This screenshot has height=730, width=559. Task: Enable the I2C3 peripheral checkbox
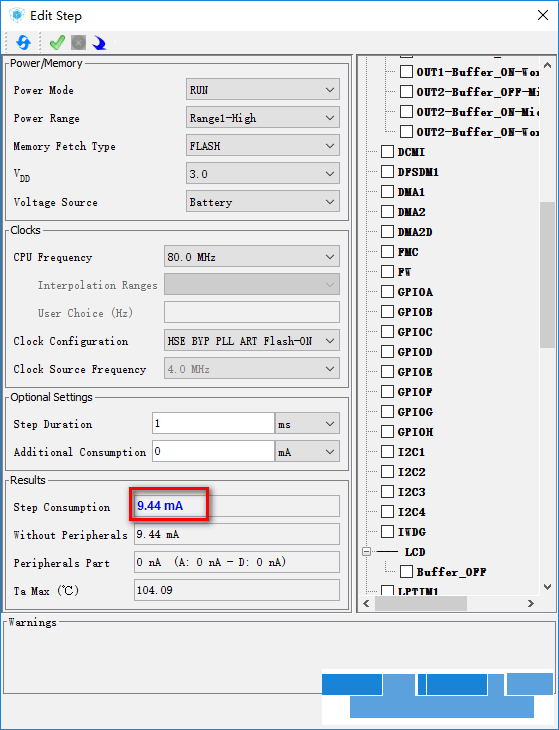[x=387, y=492]
